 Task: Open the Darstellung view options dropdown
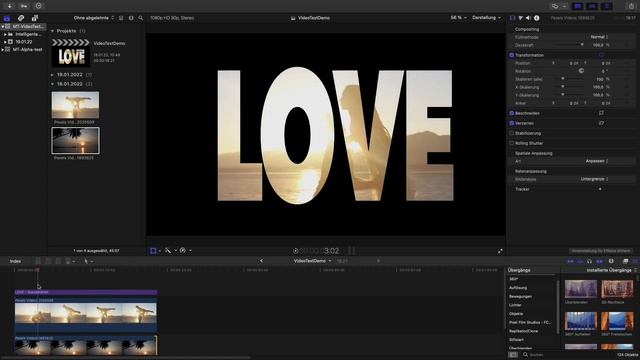point(486,18)
